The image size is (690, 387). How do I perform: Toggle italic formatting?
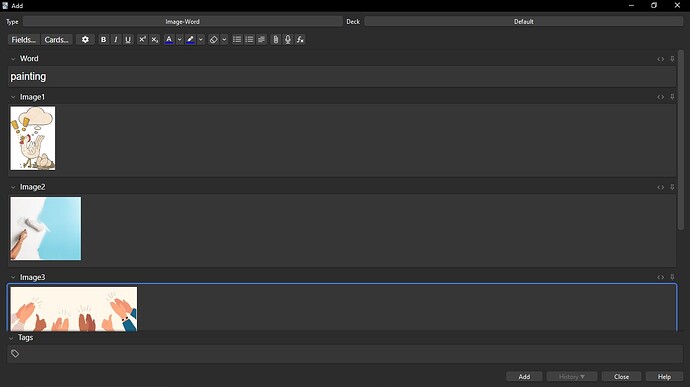(x=116, y=40)
